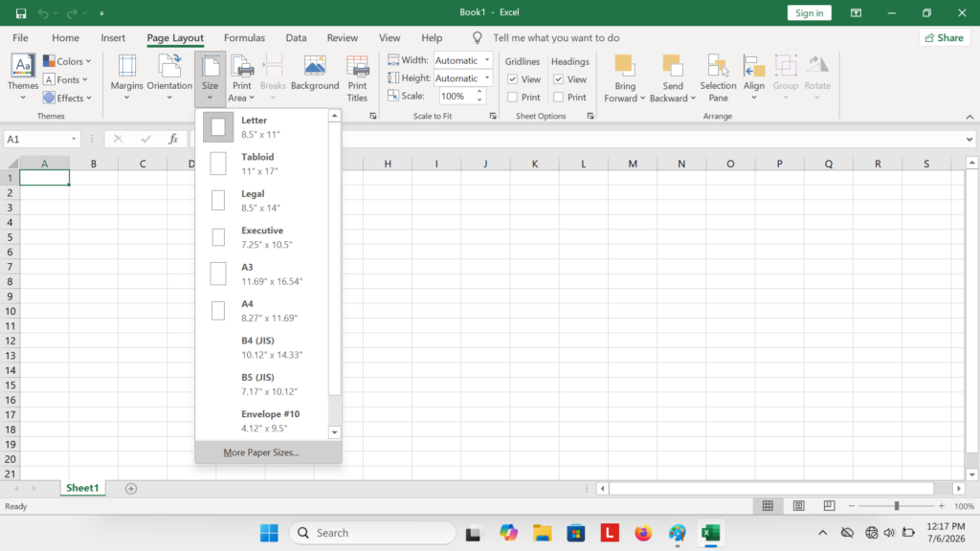Choose A4 paper size

pyautogui.click(x=262, y=311)
